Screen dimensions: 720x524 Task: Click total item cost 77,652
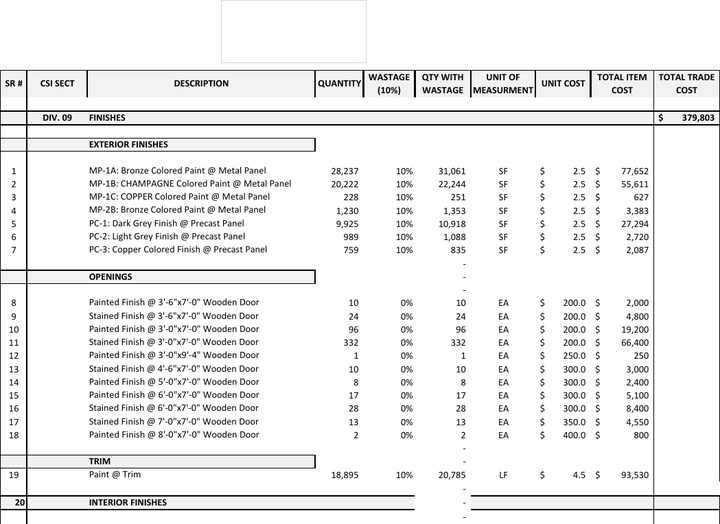pyautogui.click(x=635, y=171)
